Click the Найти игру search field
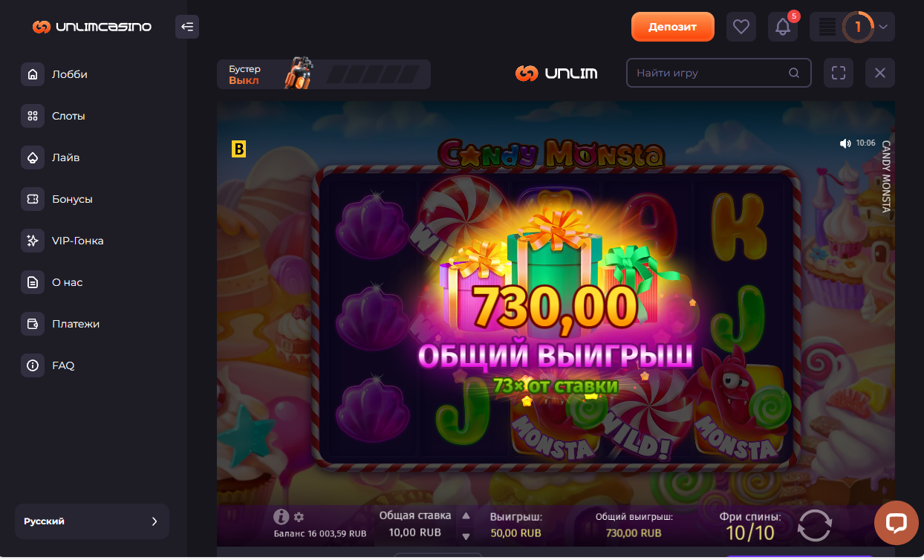Screen dimensions: 924x560 pos(718,73)
